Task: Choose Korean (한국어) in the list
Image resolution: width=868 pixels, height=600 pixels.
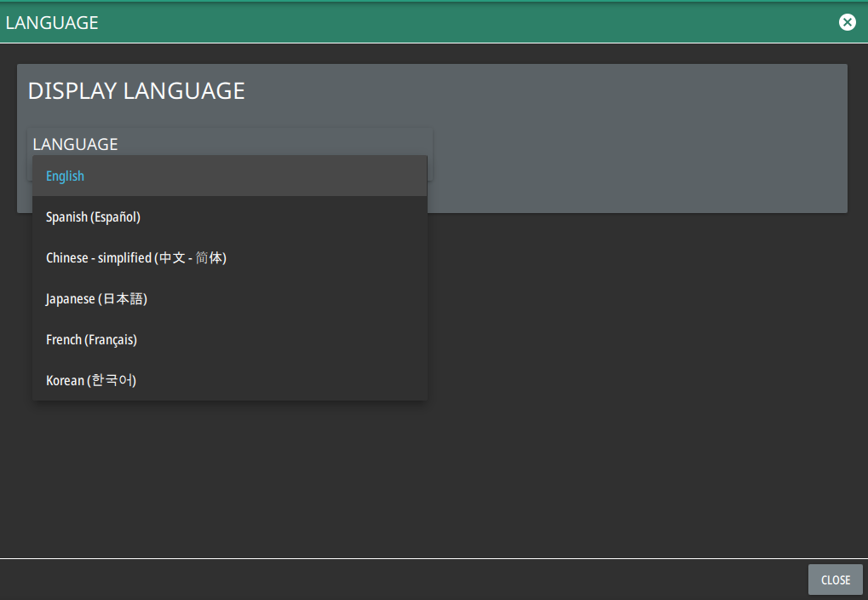Action: pyautogui.click(x=91, y=381)
